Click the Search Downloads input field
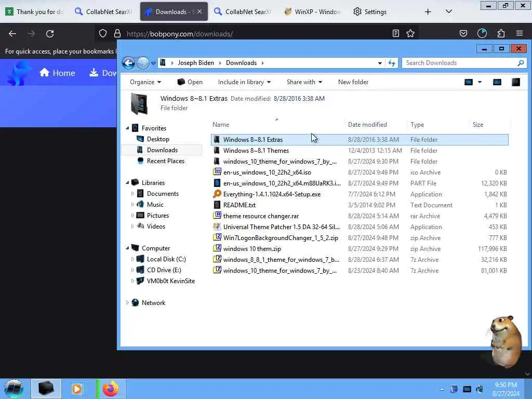The height and width of the screenshot is (399, 532). click(460, 63)
